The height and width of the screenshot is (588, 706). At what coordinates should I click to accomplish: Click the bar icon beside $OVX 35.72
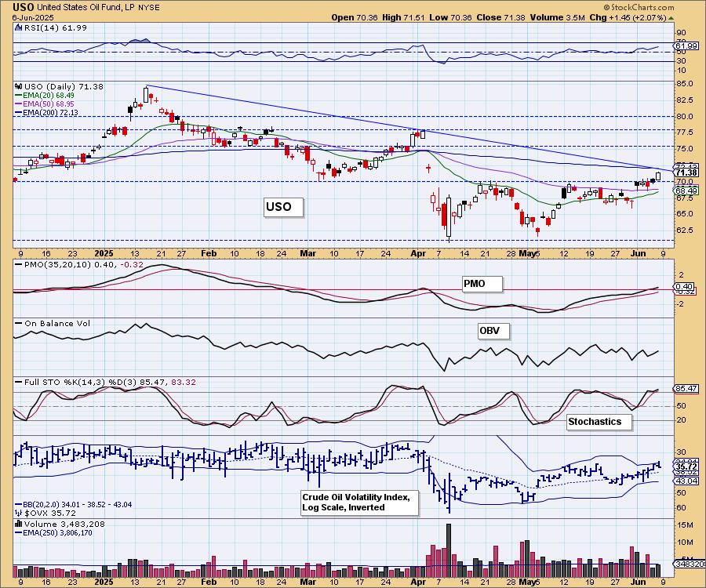coord(19,513)
